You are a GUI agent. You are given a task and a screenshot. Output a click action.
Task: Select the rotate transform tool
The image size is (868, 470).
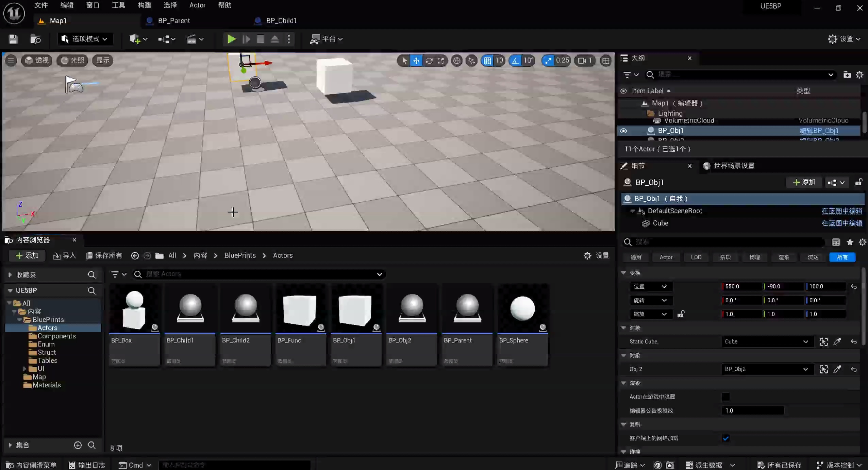point(429,61)
